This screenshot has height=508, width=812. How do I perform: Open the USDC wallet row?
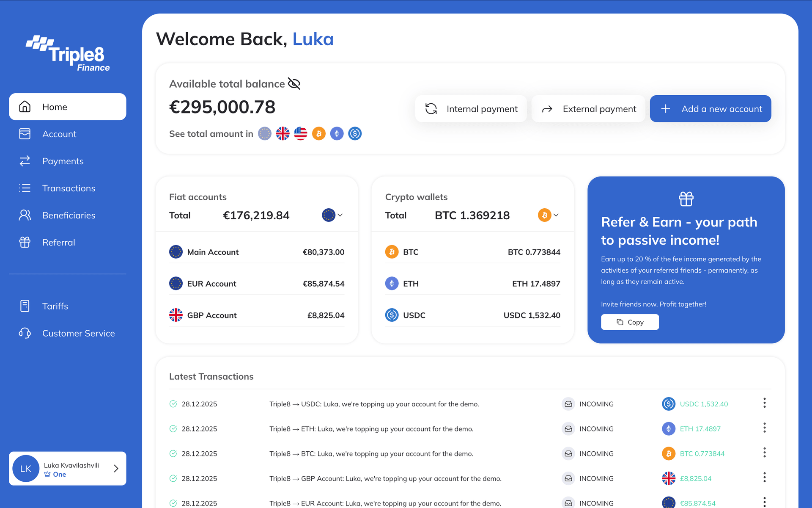(x=473, y=315)
